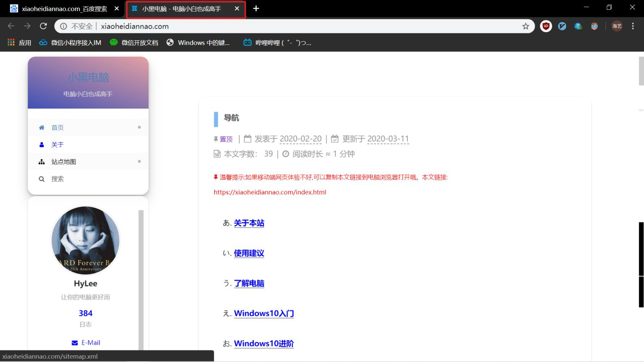644x362 pixels.
Task: Open the uBlock Origin extension icon
Action: [x=546, y=26]
